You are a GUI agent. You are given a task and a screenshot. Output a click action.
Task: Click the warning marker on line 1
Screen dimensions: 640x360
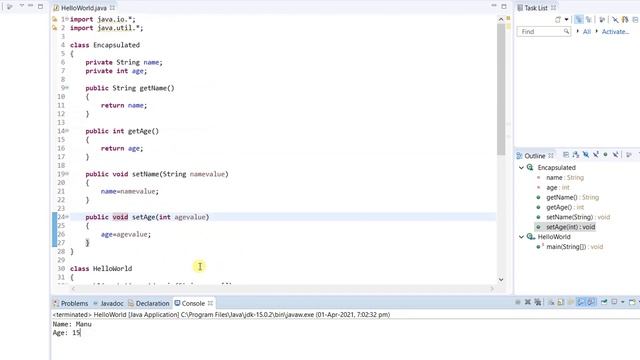tap(55, 19)
